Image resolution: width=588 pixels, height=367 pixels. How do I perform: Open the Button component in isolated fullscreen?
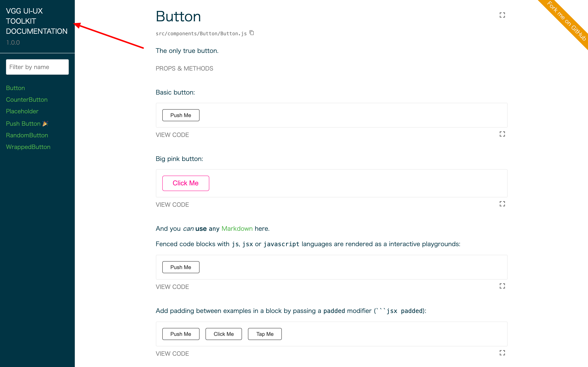coord(502,15)
